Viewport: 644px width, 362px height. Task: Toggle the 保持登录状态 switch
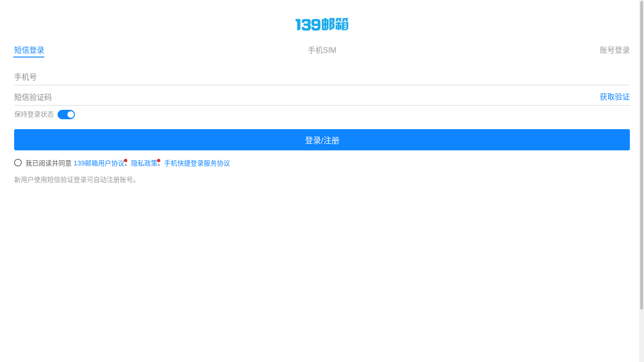(66, 115)
